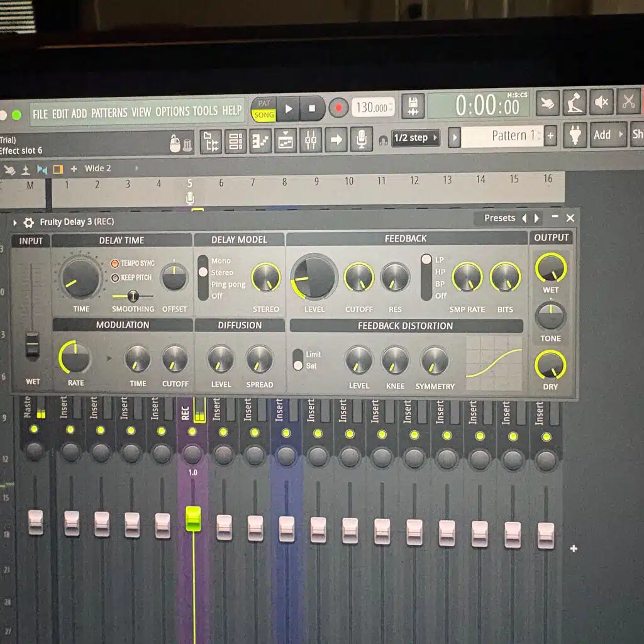
Task: Click the delay TIME knob
Action: point(80,279)
